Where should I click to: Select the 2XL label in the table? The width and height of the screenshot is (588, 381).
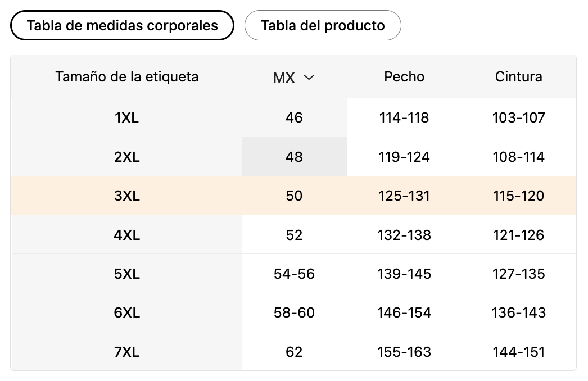pos(126,157)
